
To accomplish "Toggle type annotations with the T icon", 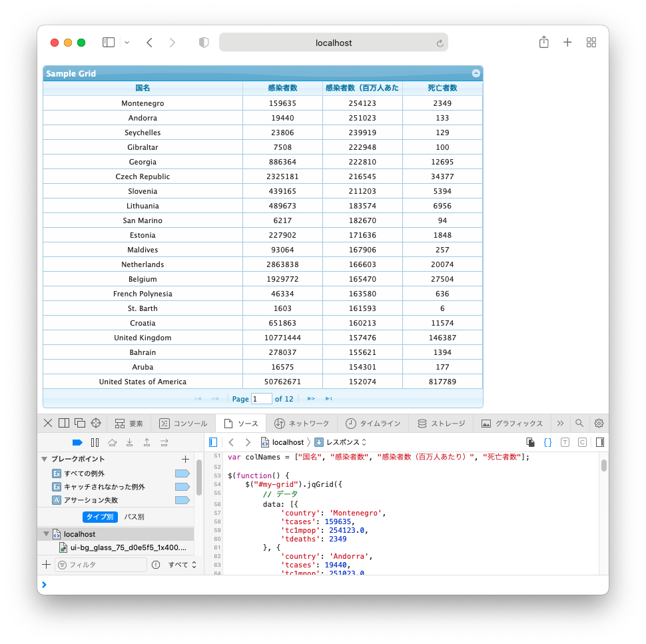I will point(565,442).
